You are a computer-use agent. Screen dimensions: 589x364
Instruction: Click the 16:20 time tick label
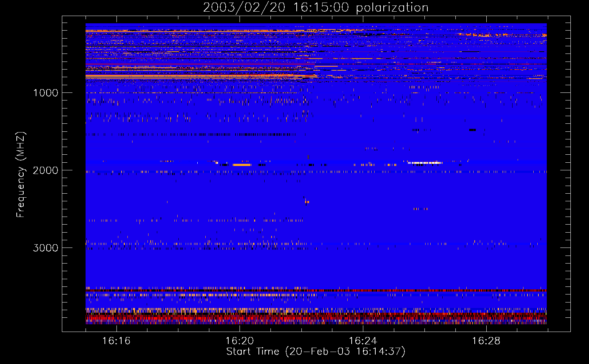coord(240,341)
